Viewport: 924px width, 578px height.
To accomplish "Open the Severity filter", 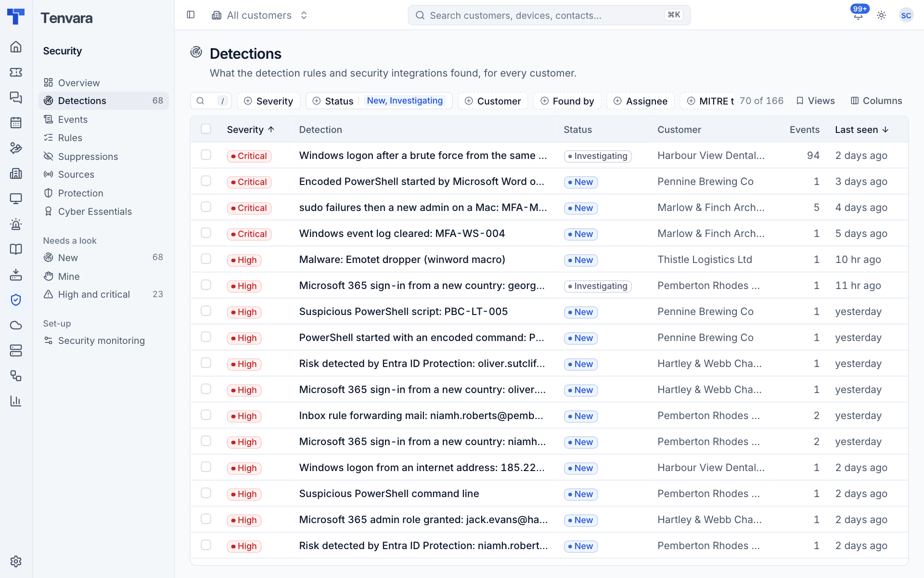I will 269,101.
